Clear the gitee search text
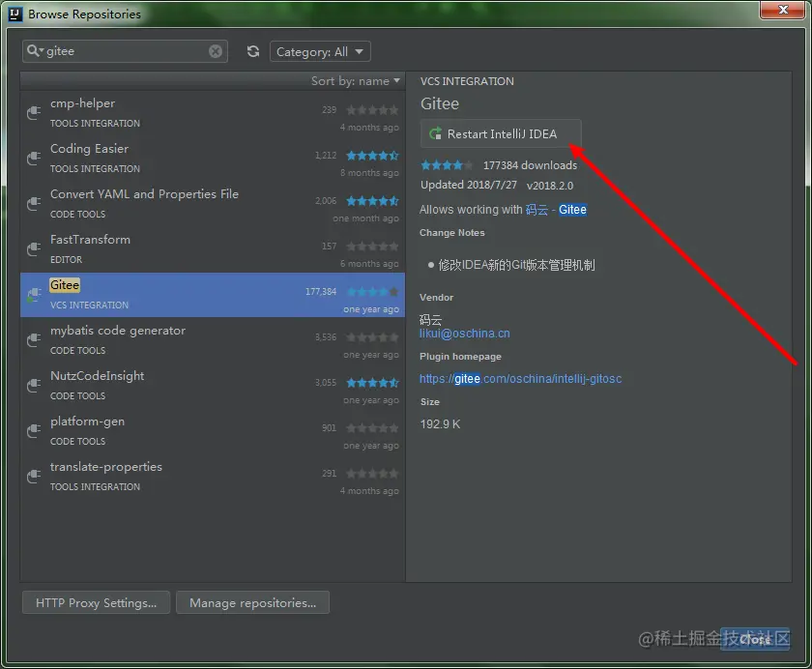Screen dimensions: 812x669 tap(216, 51)
